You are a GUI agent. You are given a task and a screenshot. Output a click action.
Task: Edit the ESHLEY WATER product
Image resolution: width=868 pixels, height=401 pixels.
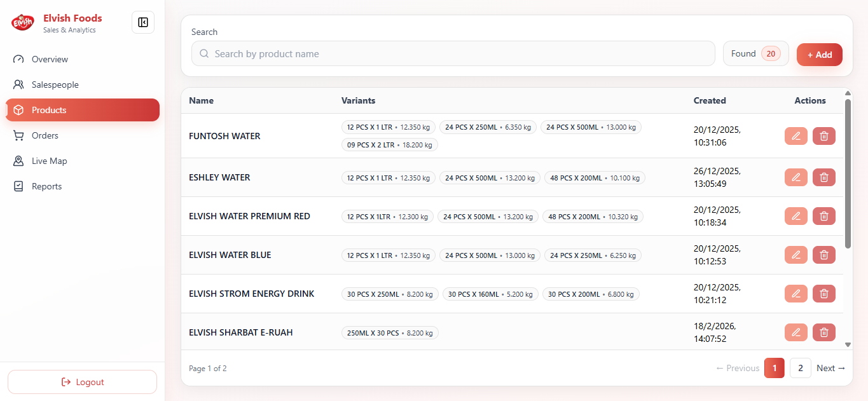(x=796, y=177)
